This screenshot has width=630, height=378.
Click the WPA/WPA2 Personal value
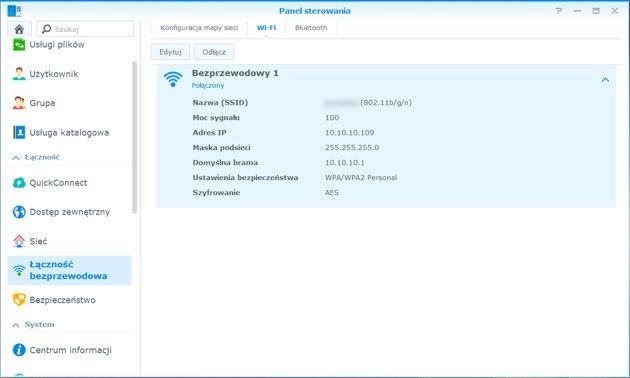361,178
